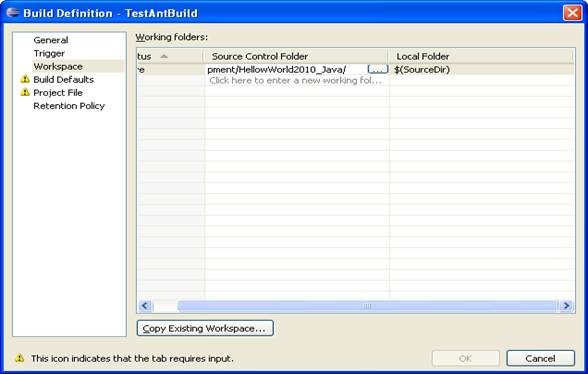Click the horizontal scrollbar thumb
The width and height of the screenshot is (588, 374).
pyautogui.click(x=367, y=306)
